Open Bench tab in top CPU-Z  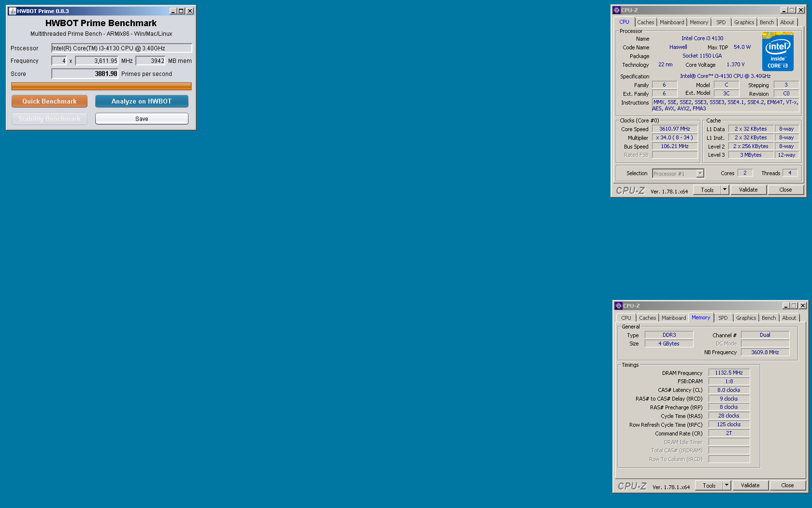767,22
